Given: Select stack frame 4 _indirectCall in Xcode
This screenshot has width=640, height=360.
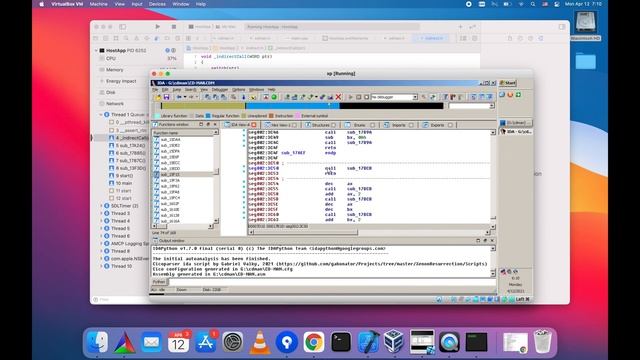Looking at the screenshot, I should (129, 138).
